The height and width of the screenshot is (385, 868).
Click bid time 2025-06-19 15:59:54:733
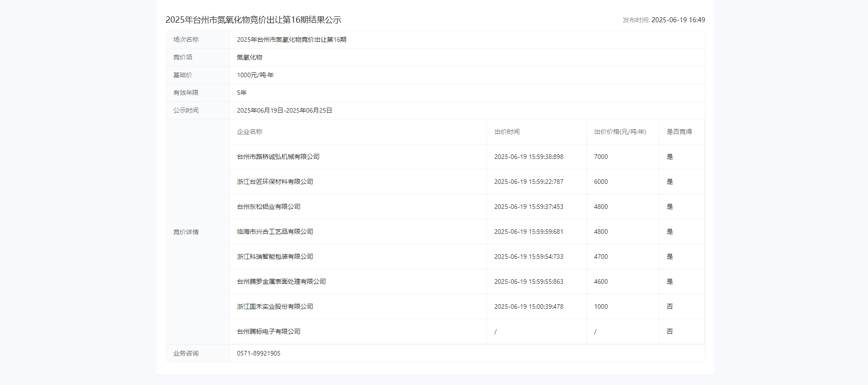[x=529, y=257]
